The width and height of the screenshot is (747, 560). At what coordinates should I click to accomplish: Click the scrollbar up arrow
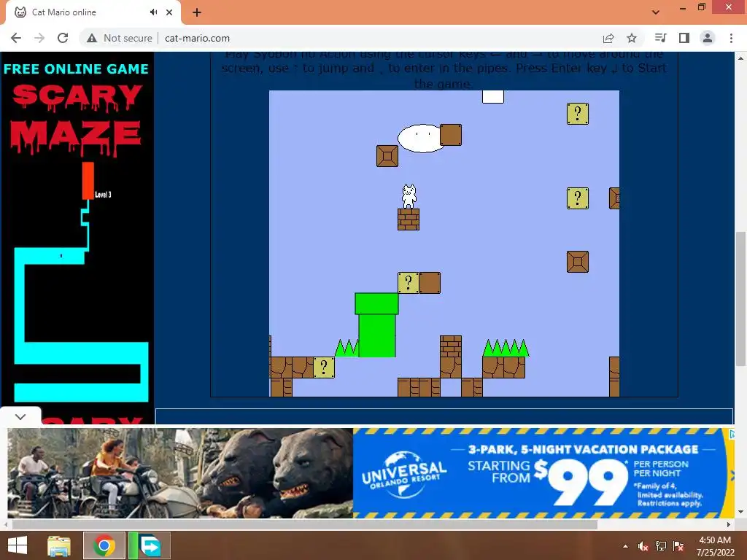click(x=740, y=58)
